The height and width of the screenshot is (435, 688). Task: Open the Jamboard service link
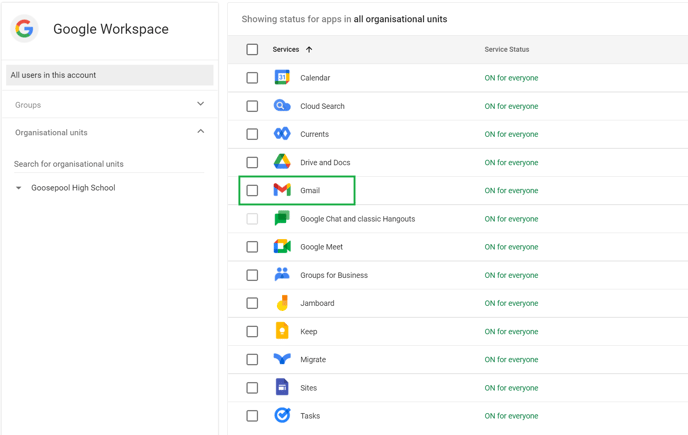(317, 303)
